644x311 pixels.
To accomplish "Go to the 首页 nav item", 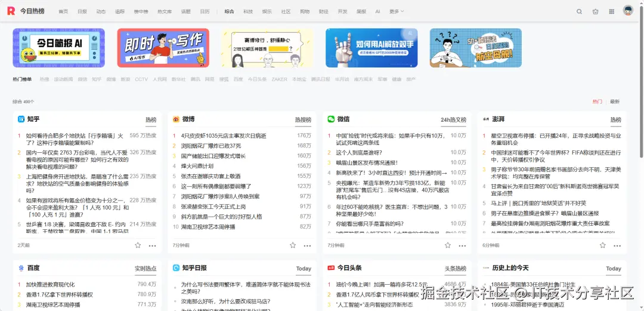I will point(63,11).
